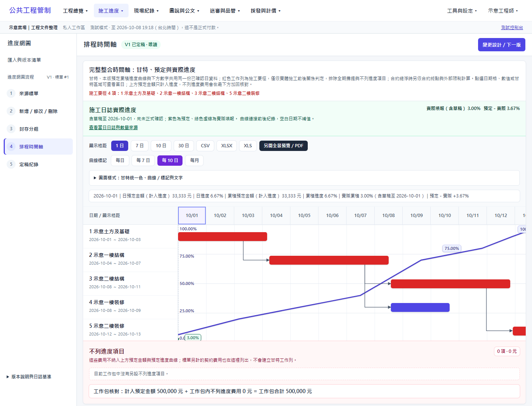Open the 工具與設定 menu

click(x=462, y=11)
